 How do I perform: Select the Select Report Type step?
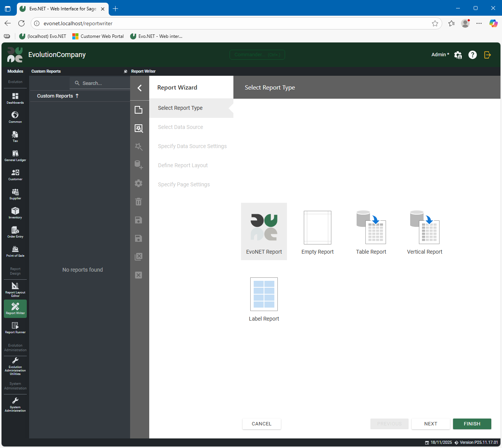180,108
